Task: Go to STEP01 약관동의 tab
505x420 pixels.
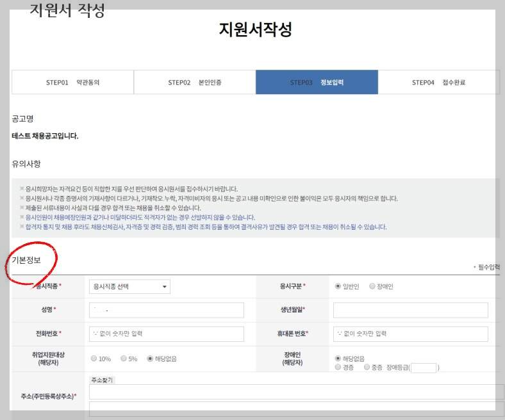Action: (72, 83)
